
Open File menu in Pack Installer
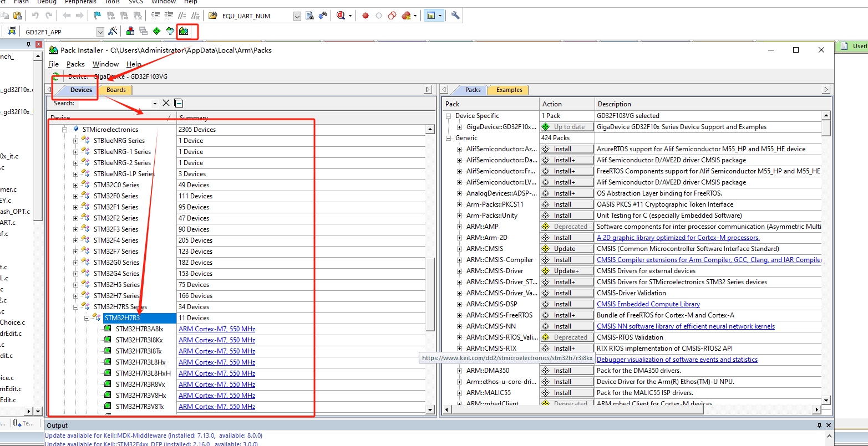[x=53, y=64]
